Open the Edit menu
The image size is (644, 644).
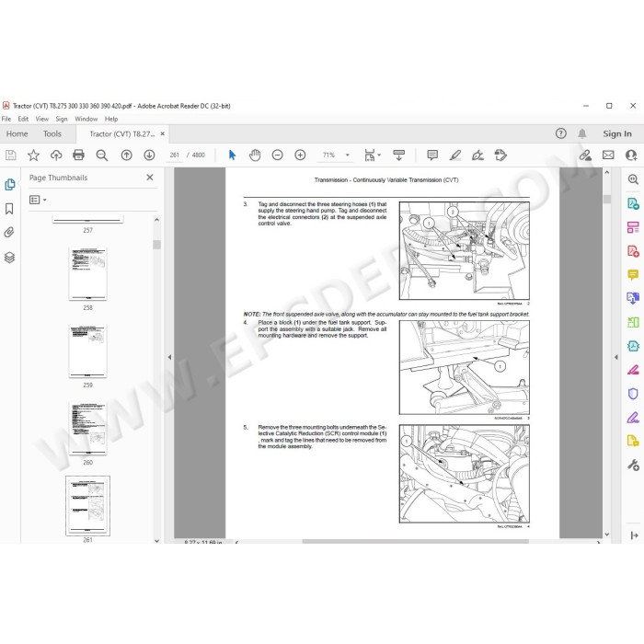click(23, 119)
